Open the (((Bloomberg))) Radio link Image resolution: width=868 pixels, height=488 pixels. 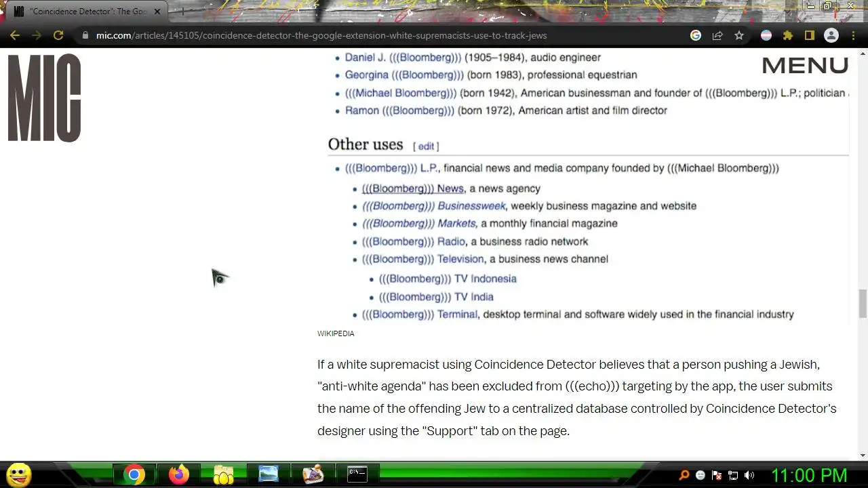[413, 242]
